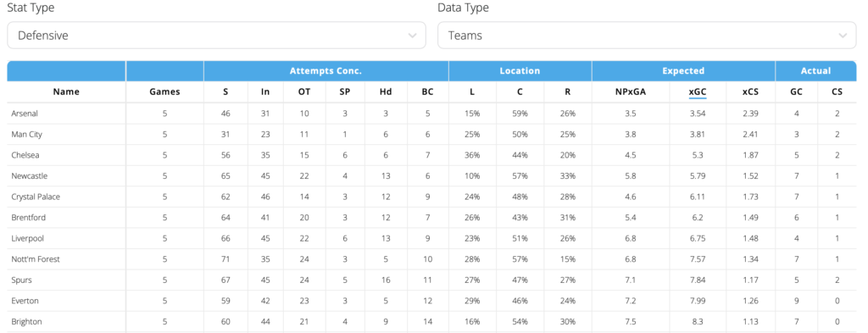Sort by GC column header
The height and width of the screenshot is (333, 868).
[x=796, y=92]
